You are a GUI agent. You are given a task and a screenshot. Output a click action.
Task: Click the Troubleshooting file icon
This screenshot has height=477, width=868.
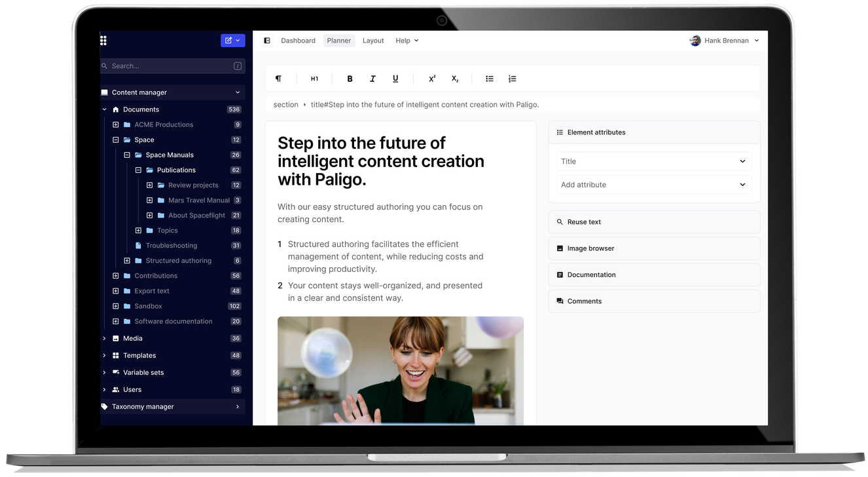(x=138, y=246)
